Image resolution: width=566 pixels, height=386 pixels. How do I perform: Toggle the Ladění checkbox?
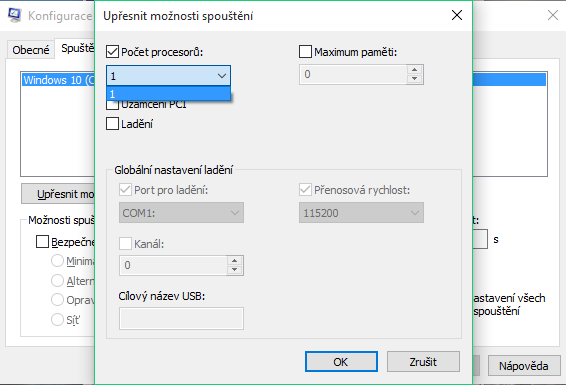(x=112, y=123)
